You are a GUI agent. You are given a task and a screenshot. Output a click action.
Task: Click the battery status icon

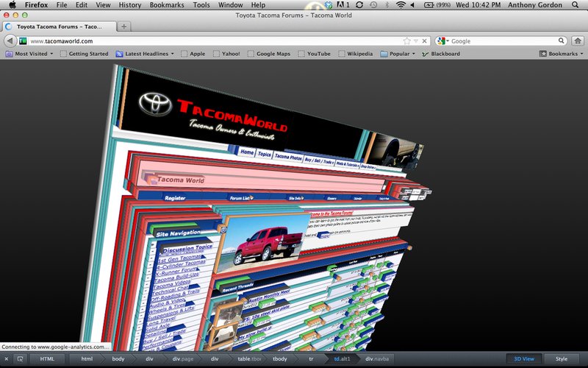coord(429,5)
